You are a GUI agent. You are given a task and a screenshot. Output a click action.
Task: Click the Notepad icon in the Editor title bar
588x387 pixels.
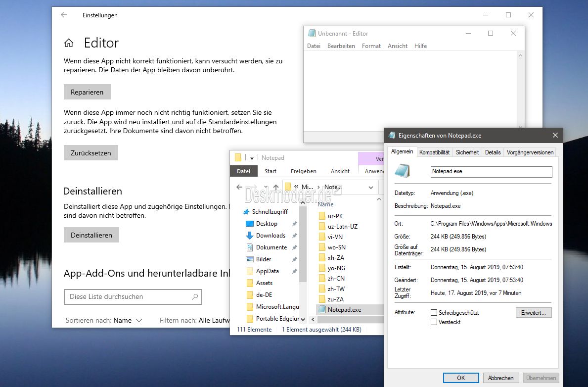pyautogui.click(x=312, y=34)
